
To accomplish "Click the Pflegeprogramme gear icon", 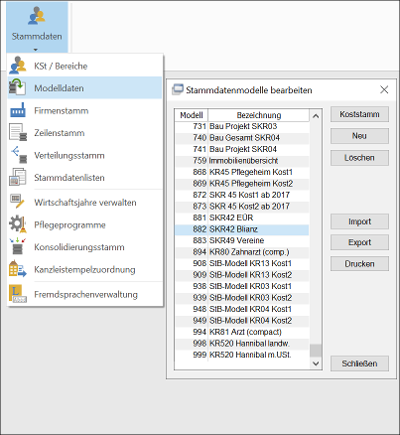I will [17, 224].
